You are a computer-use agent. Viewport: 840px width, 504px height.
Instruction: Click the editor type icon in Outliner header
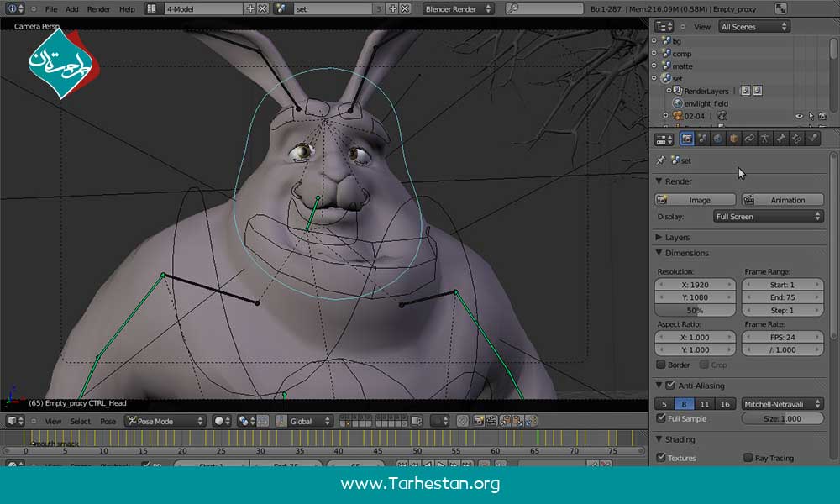pyautogui.click(x=664, y=26)
